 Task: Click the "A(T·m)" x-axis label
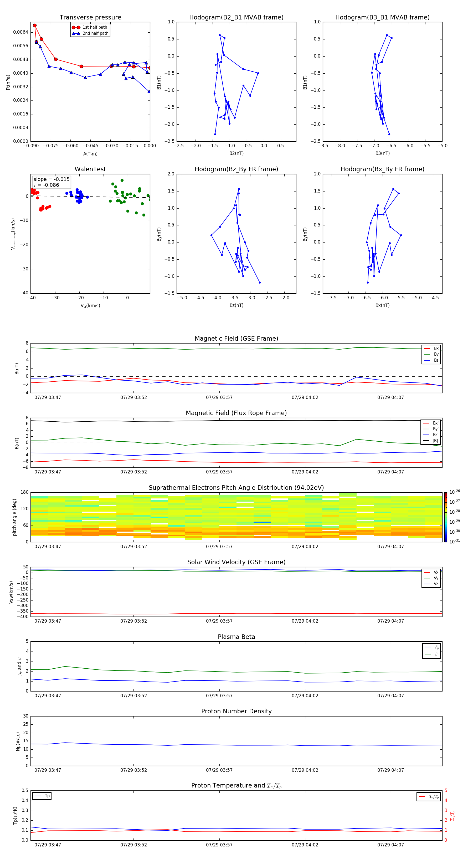pos(90,154)
